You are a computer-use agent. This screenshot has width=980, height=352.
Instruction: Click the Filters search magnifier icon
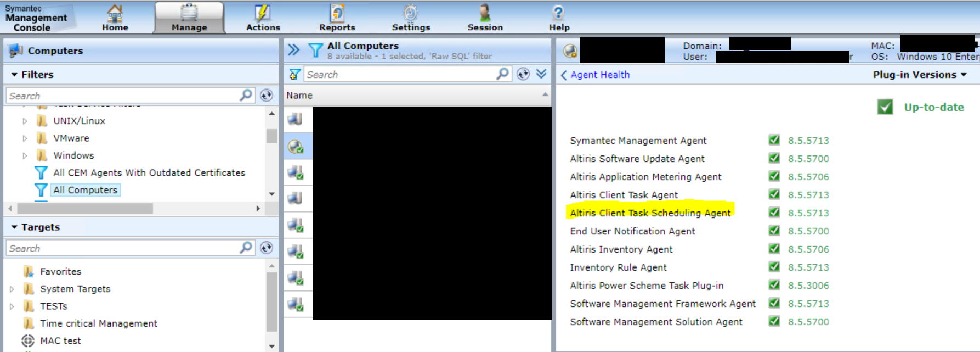coord(246,96)
